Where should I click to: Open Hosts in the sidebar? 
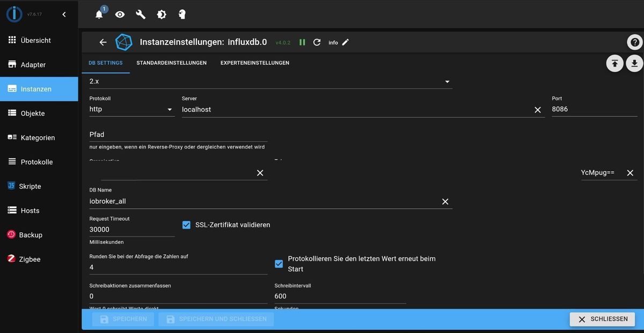tap(39, 210)
